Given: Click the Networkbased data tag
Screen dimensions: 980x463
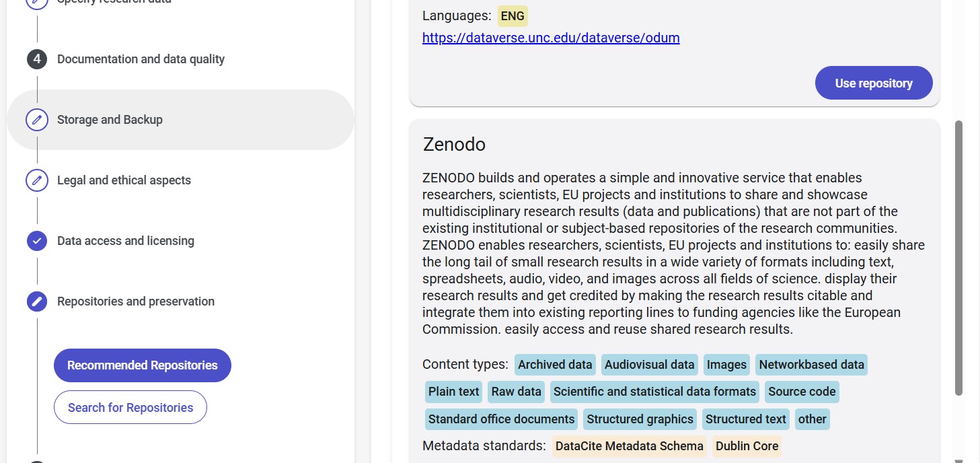Looking at the screenshot, I should click(811, 365).
